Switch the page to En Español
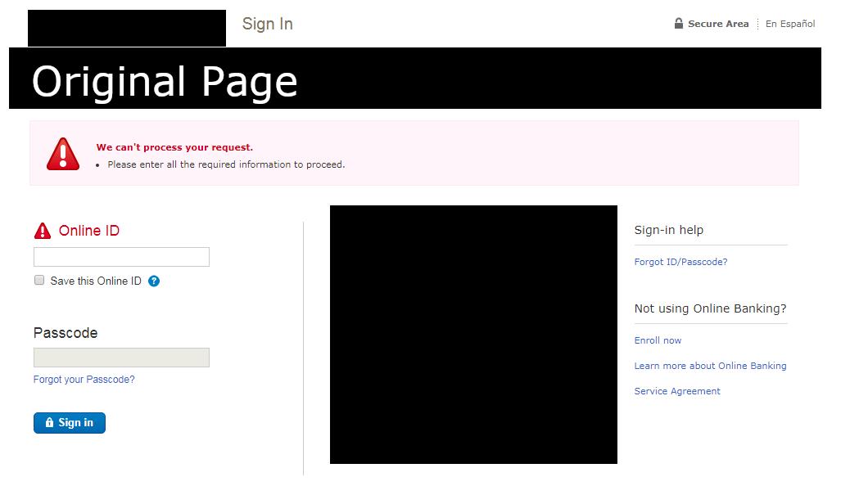The width and height of the screenshot is (850, 504). coord(789,24)
